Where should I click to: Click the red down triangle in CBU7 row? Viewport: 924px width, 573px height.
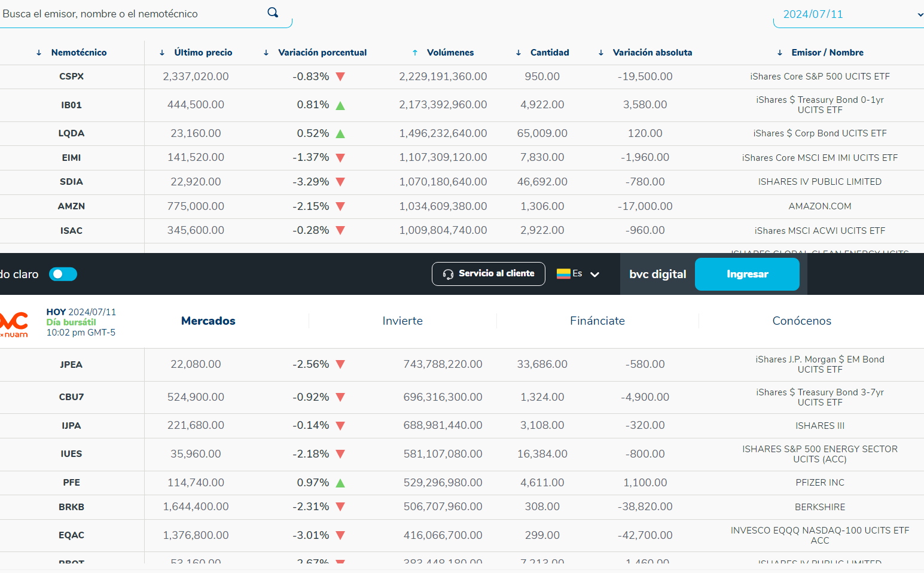coord(340,397)
